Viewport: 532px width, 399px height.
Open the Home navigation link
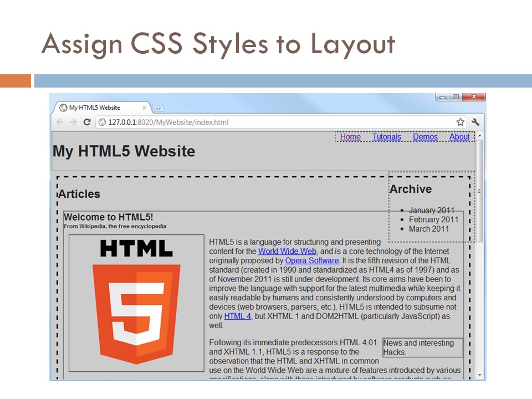click(350, 137)
